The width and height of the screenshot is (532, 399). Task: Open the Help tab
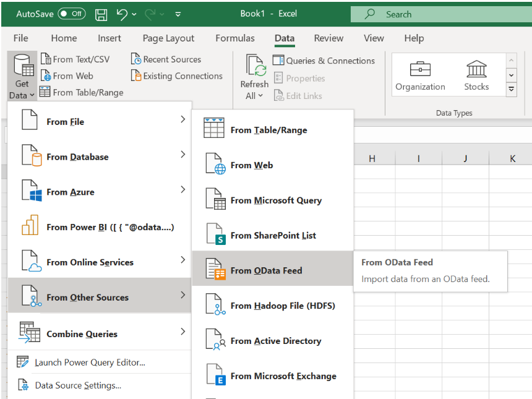pyautogui.click(x=414, y=38)
